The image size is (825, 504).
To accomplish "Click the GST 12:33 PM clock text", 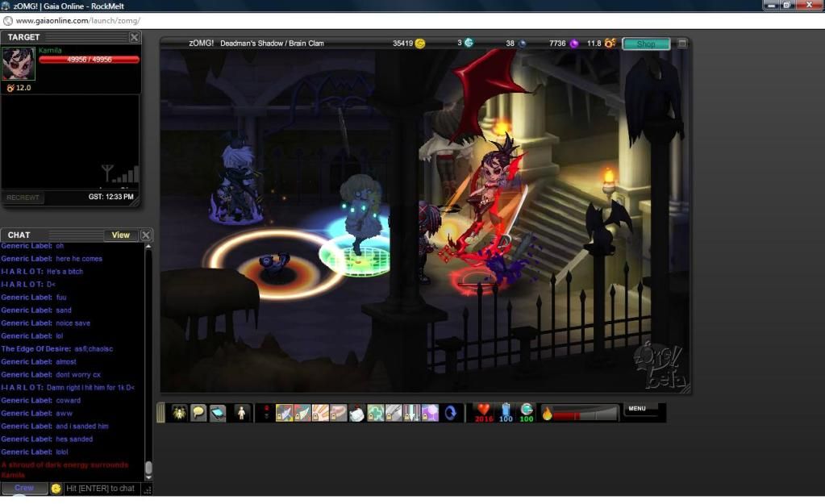I will tap(111, 197).
